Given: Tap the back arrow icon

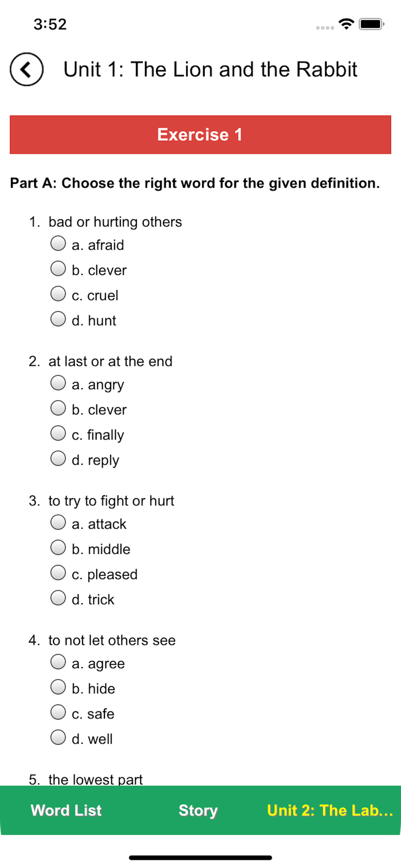Looking at the screenshot, I should coord(26,69).
